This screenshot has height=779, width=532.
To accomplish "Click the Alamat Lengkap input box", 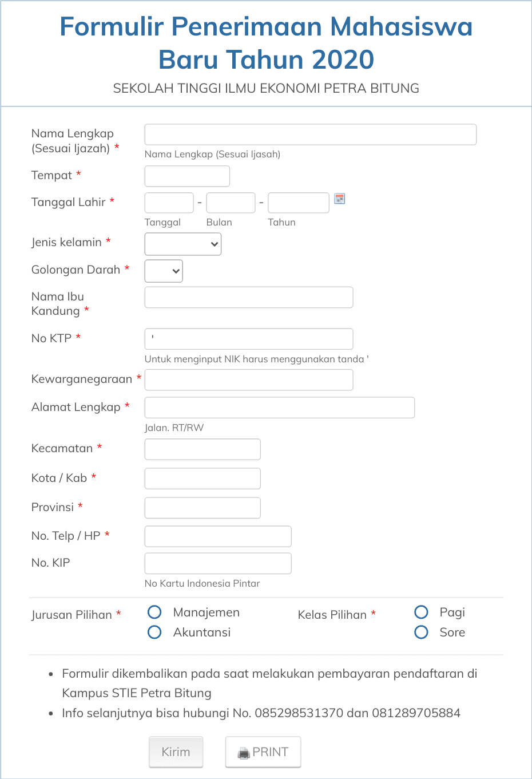I will point(279,407).
